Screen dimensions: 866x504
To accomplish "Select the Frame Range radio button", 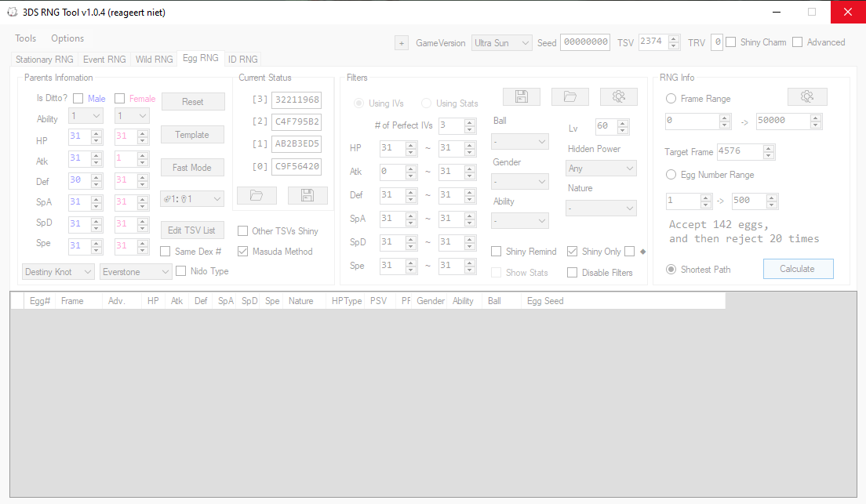I will tap(671, 99).
